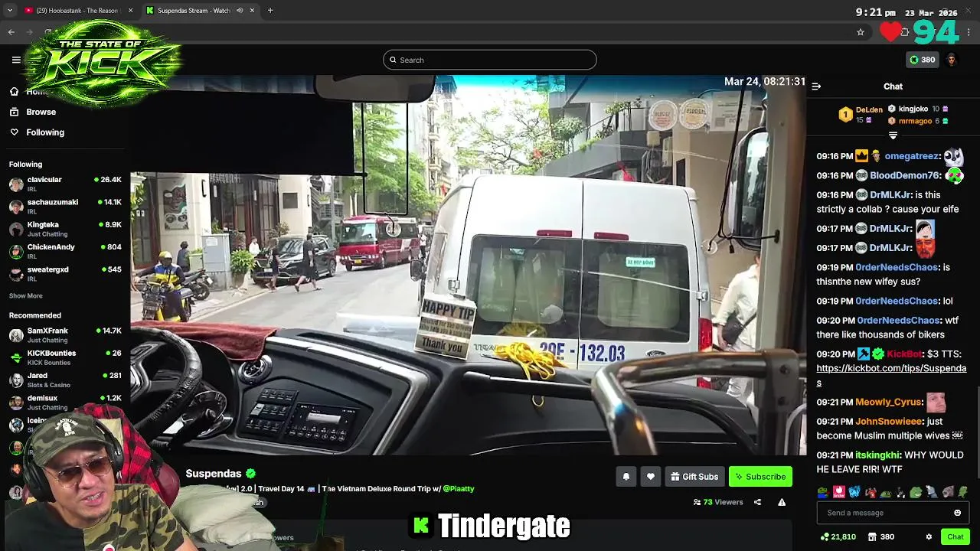Open the kickbot.com tips link
This screenshot has height=551, width=980.
[891, 376]
